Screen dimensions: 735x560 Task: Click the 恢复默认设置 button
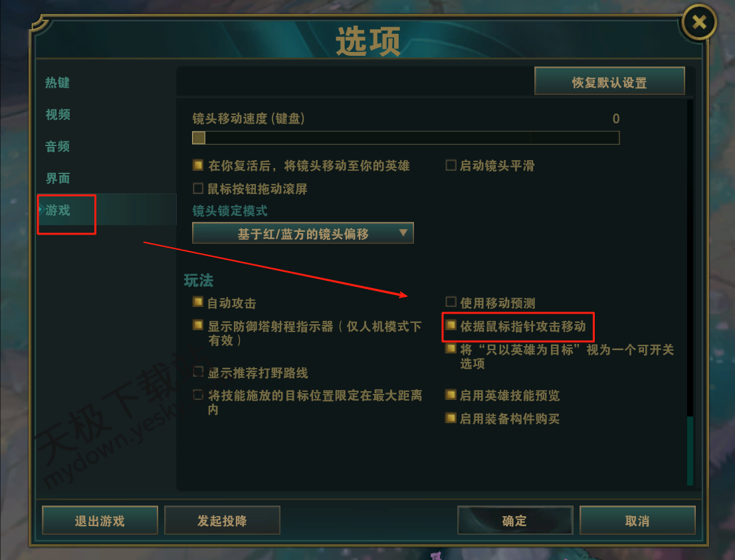pyautogui.click(x=609, y=82)
